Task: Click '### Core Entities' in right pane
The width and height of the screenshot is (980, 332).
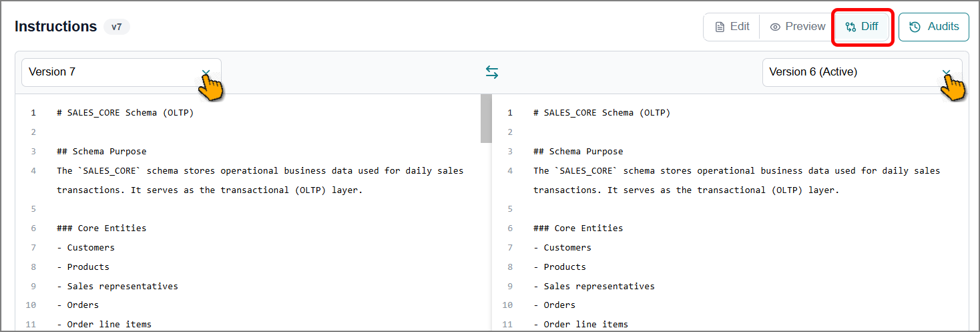Action: point(578,228)
